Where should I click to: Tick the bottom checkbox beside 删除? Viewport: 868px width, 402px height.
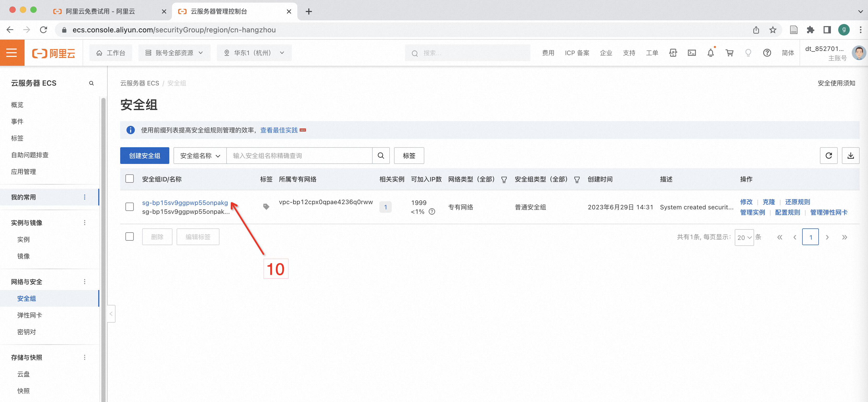pyautogui.click(x=129, y=237)
